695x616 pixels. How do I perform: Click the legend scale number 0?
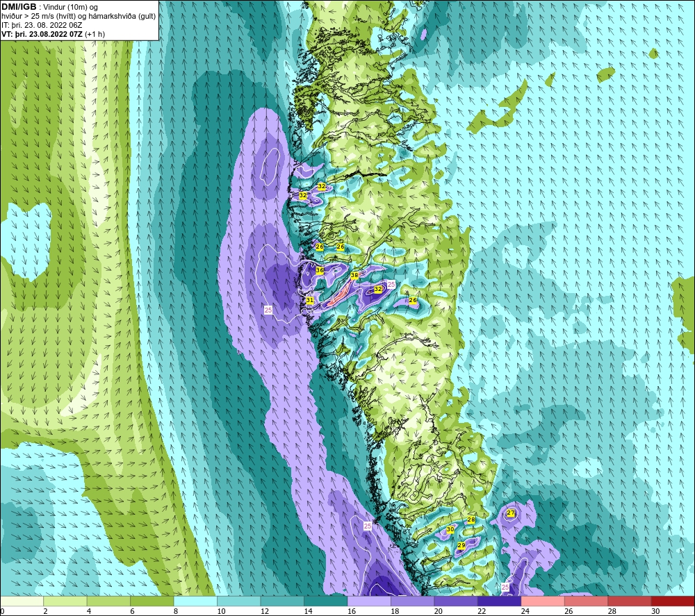[2, 611]
